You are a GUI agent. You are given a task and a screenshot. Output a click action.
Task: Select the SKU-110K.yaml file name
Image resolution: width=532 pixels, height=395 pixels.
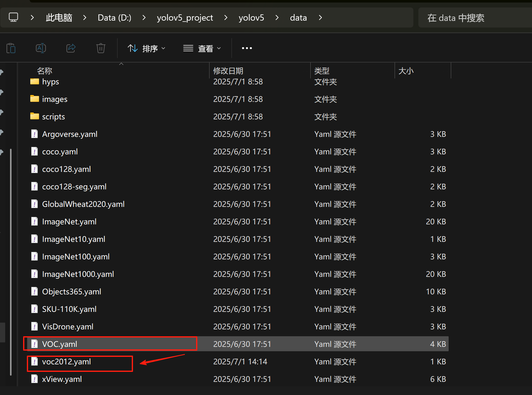click(69, 309)
